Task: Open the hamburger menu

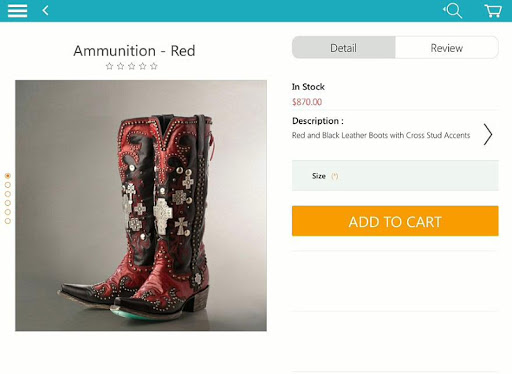Action: [x=17, y=11]
